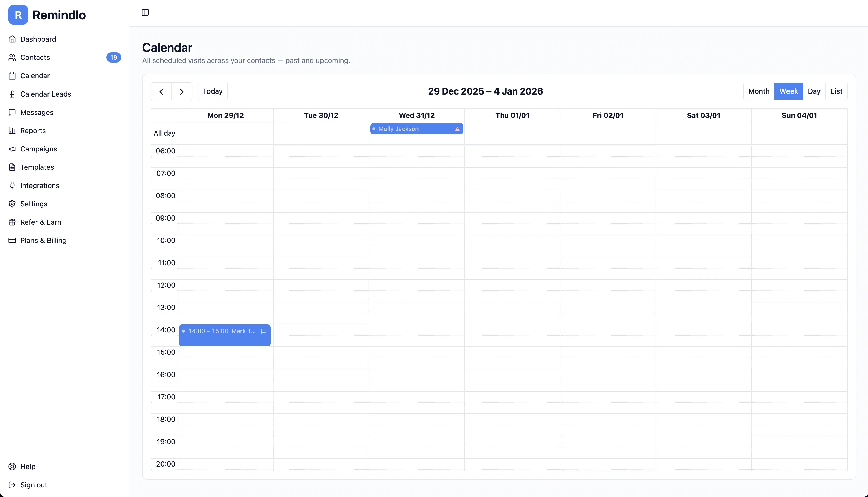Viewport: 868px width, 497px height.
Task: Click the Calendar page heading
Action: click(167, 48)
